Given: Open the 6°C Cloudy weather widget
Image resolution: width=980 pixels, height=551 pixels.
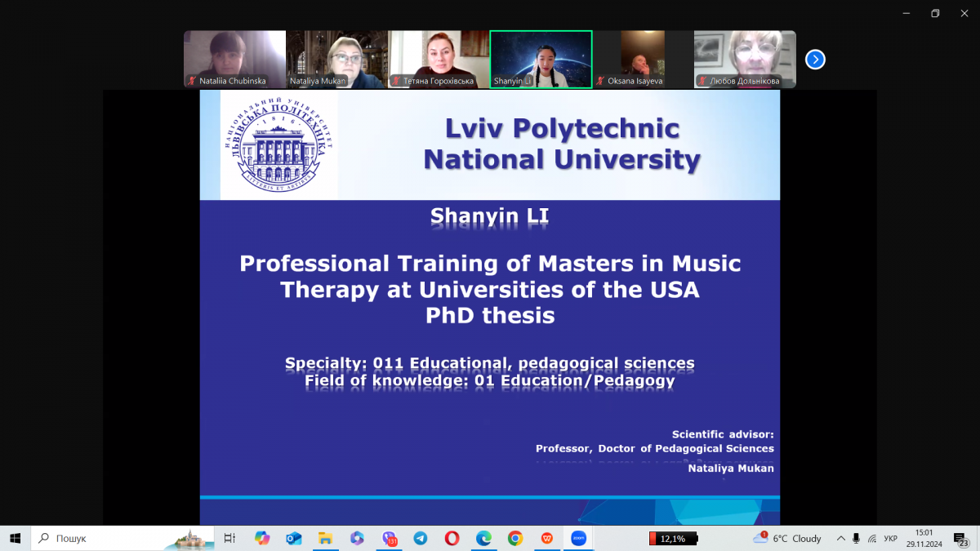Looking at the screenshot, I should pyautogui.click(x=786, y=539).
